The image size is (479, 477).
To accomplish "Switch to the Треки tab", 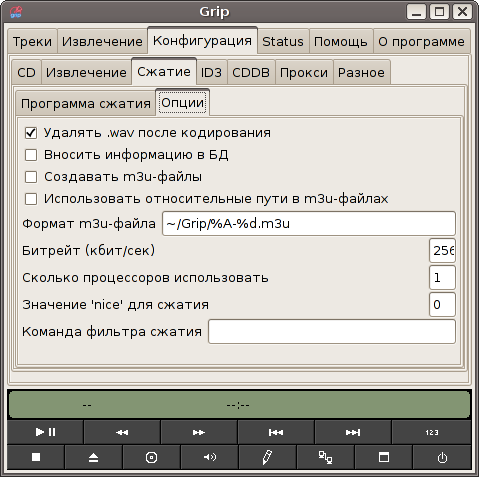I will click(x=32, y=42).
